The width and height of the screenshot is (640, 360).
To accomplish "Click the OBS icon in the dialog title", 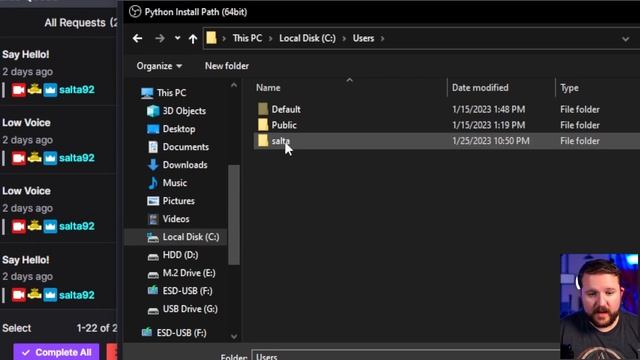I will [x=135, y=12].
